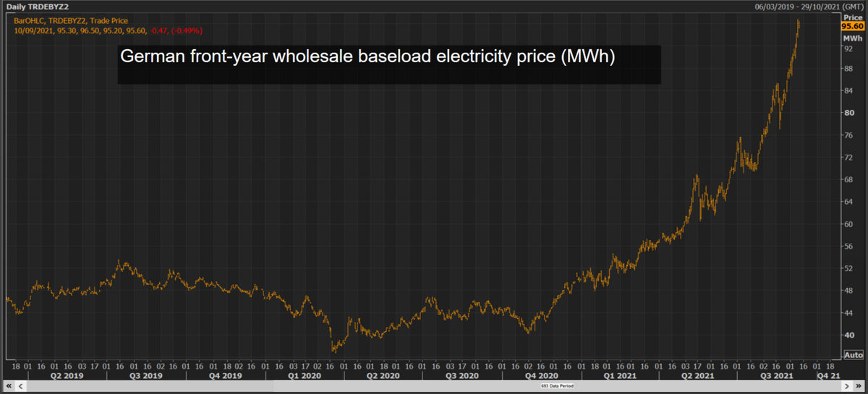Click the single right scroll arrow
Image resolution: width=868 pixels, height=394 pixels.
point(848,387)
